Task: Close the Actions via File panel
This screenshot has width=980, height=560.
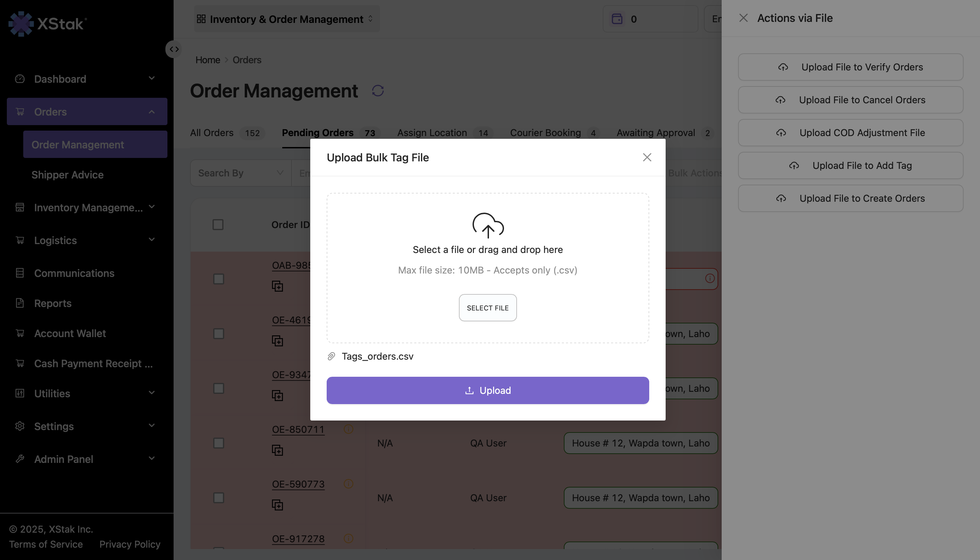Action: click(743, 18)
